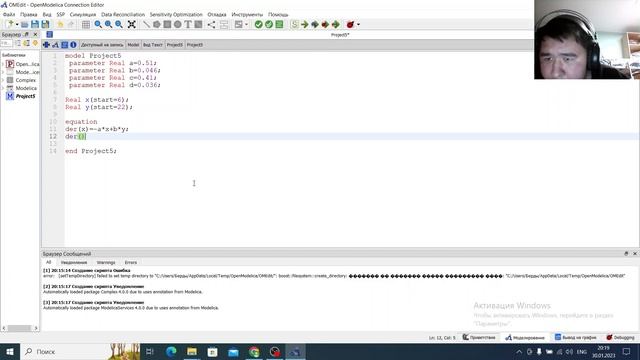Select the Rectangle shape tool
This screenshot has height=360, width=640.
(167, 24)
